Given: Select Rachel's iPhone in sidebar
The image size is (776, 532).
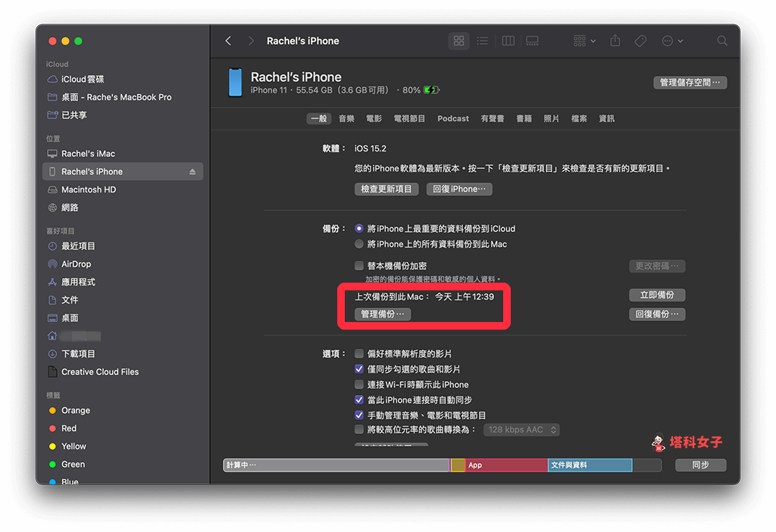Looking at the screenshot, I should (123, 171).
